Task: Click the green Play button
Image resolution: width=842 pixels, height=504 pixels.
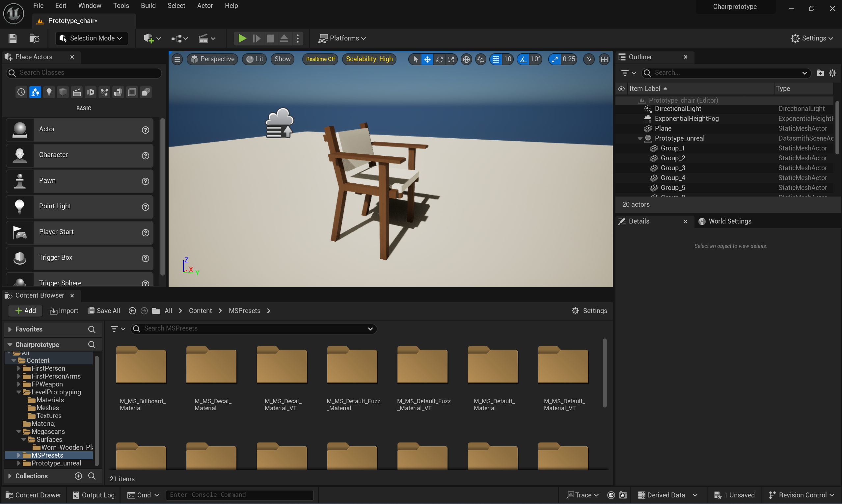Action: click(242, 39)
